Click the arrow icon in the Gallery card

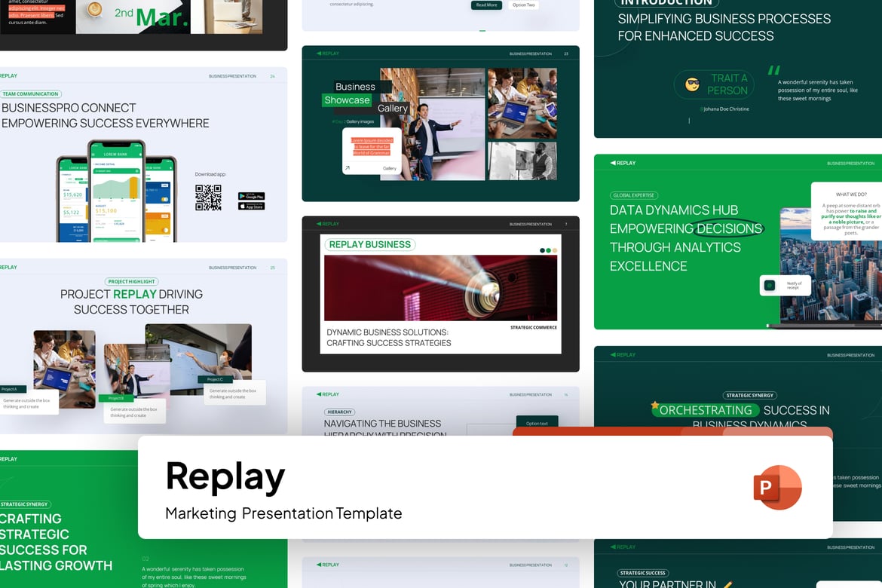(x=348, y=167)
